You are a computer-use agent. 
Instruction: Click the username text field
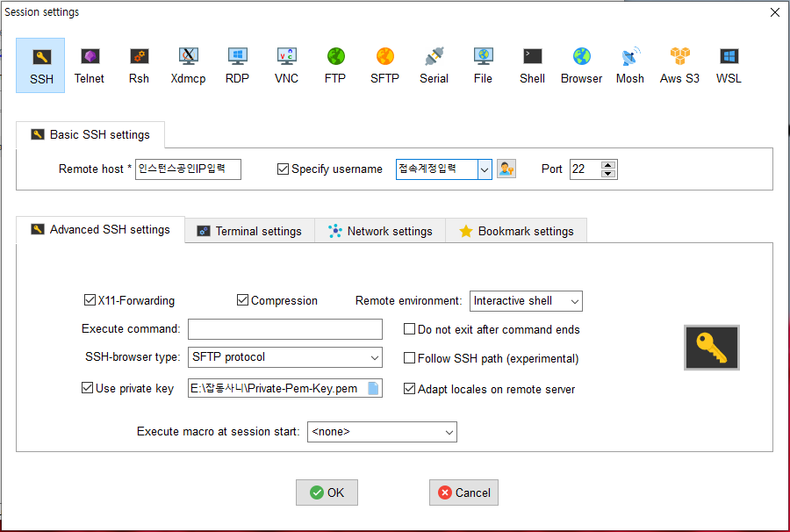pyautogui.click(x=437, y=169)
